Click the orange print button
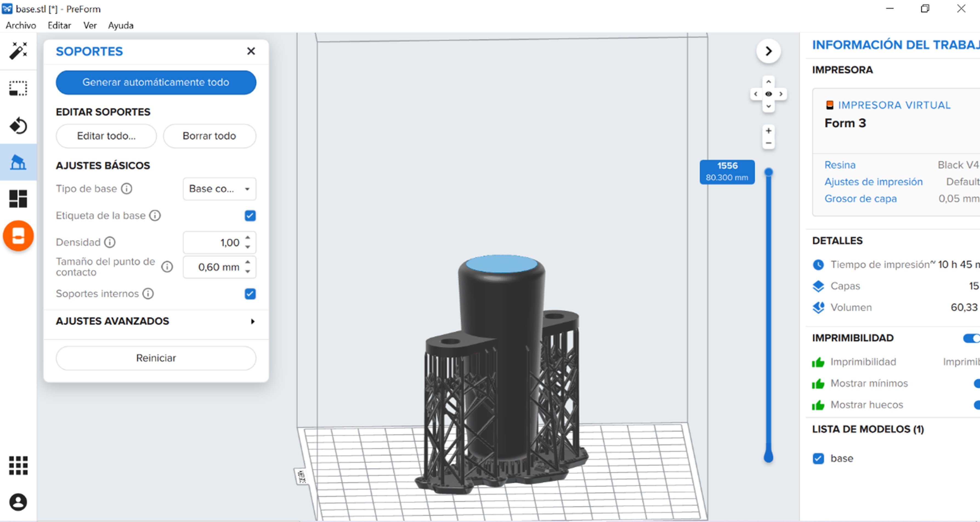 pyautogui.click(x=18, y=236)
